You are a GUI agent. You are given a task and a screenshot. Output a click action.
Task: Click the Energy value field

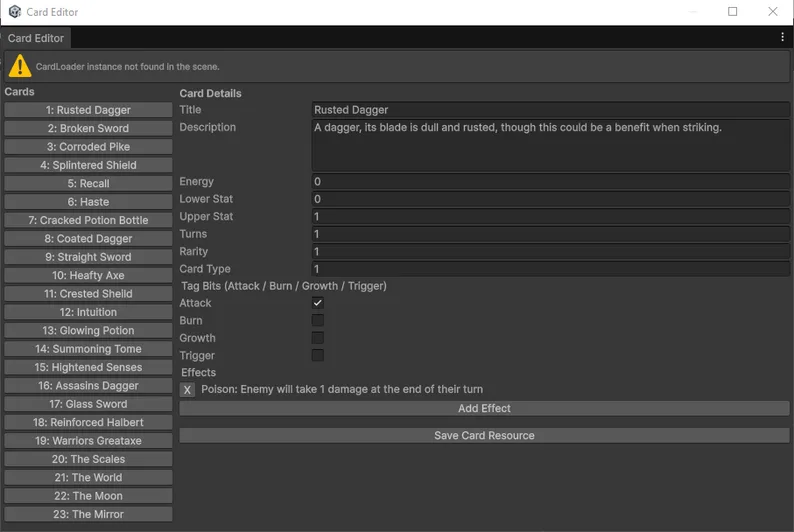550,182
